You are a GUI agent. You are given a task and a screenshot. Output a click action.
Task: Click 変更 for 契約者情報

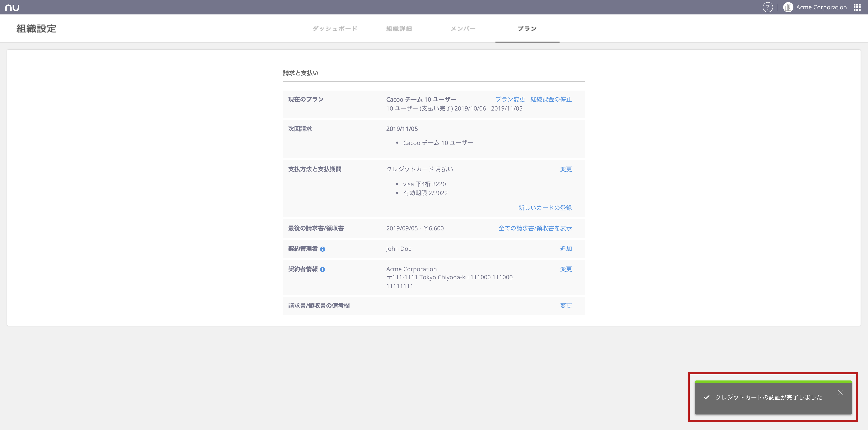point(566,269)
